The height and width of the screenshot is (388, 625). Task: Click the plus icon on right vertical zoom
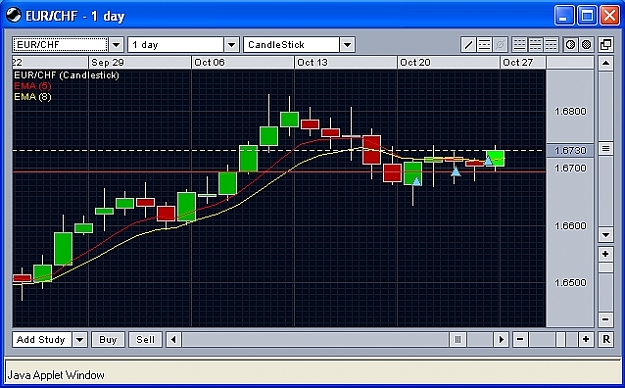[x=605, y=254]
